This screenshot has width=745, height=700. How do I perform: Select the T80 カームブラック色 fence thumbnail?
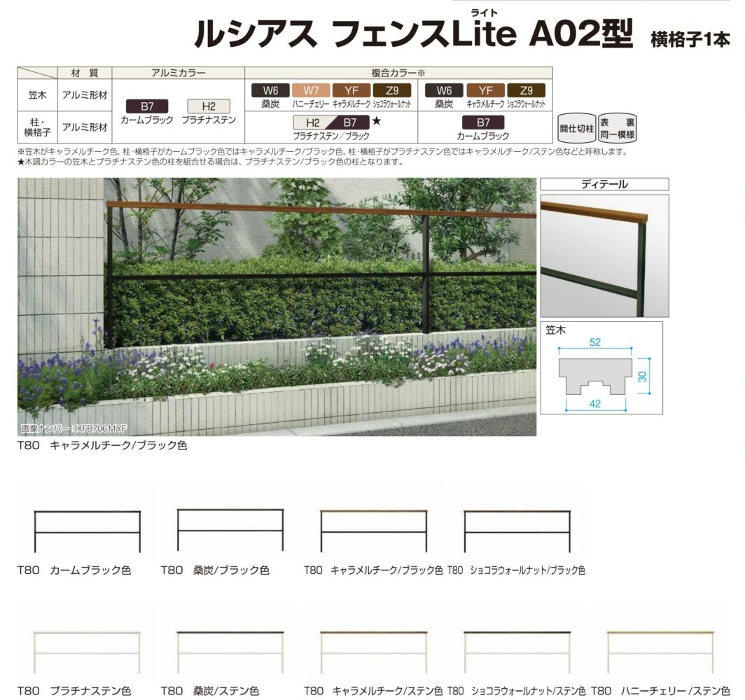[x=88, y=531]
